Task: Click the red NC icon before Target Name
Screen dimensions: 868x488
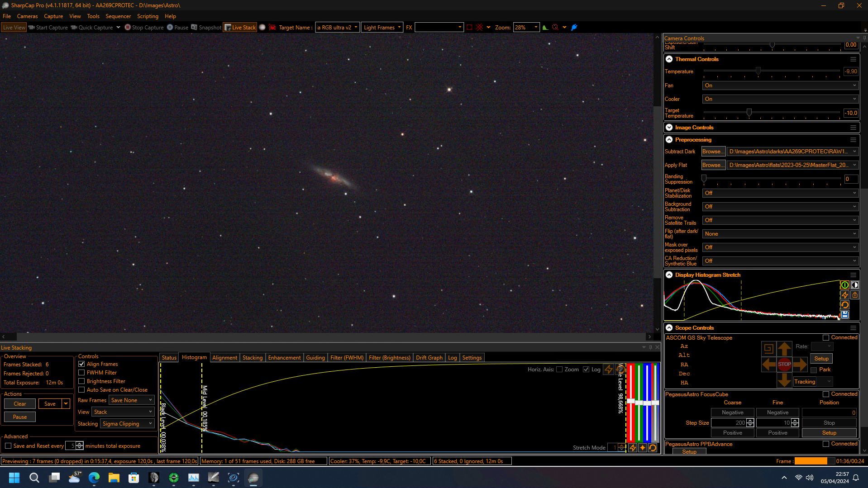Action: pos(272,28)
